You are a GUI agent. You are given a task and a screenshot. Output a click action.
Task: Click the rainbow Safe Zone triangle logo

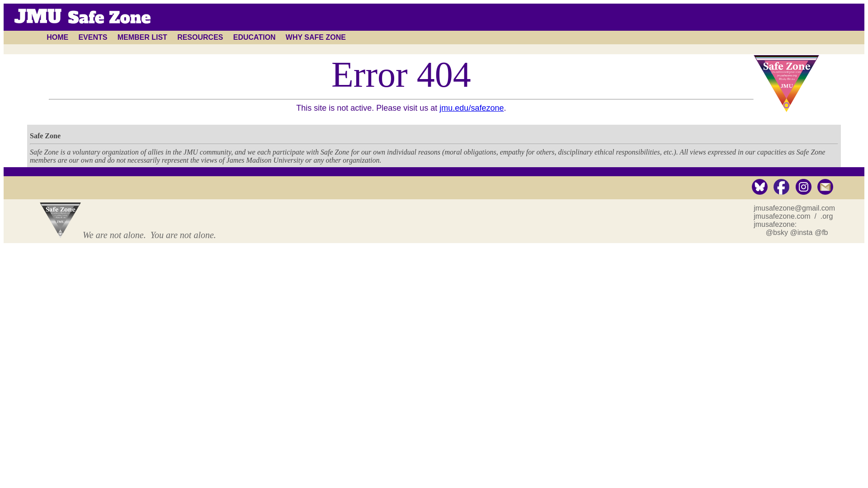coord(786,83)
